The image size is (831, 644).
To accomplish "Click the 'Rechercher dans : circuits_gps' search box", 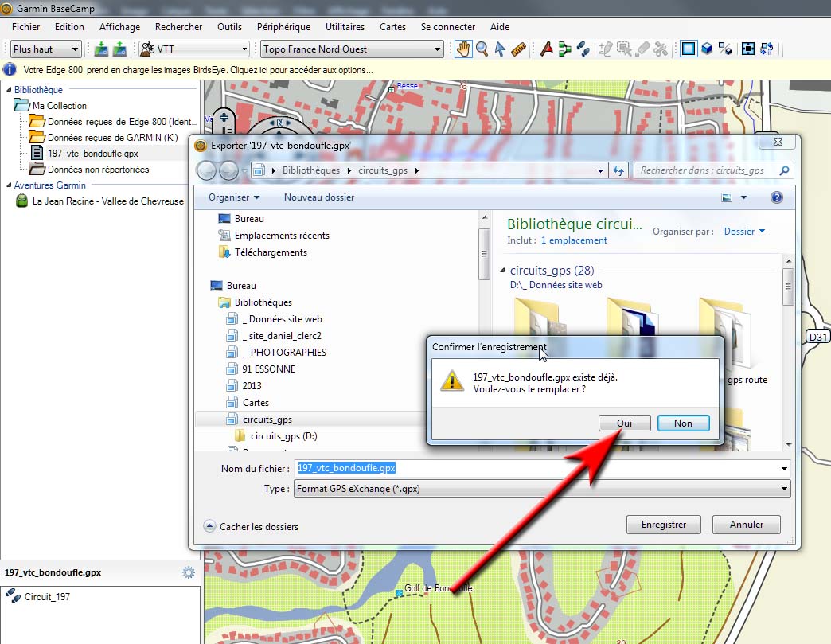I will (714, 170).
